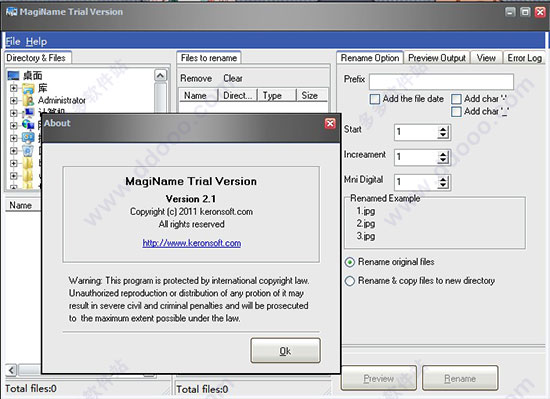Click Ok in the About dialog

(285, 351)
